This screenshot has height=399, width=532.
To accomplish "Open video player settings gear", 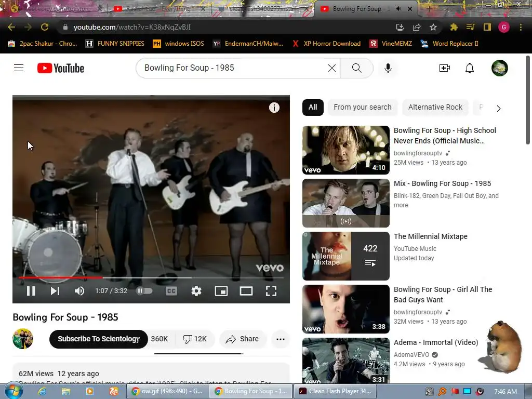I will (x=196, y=291).
